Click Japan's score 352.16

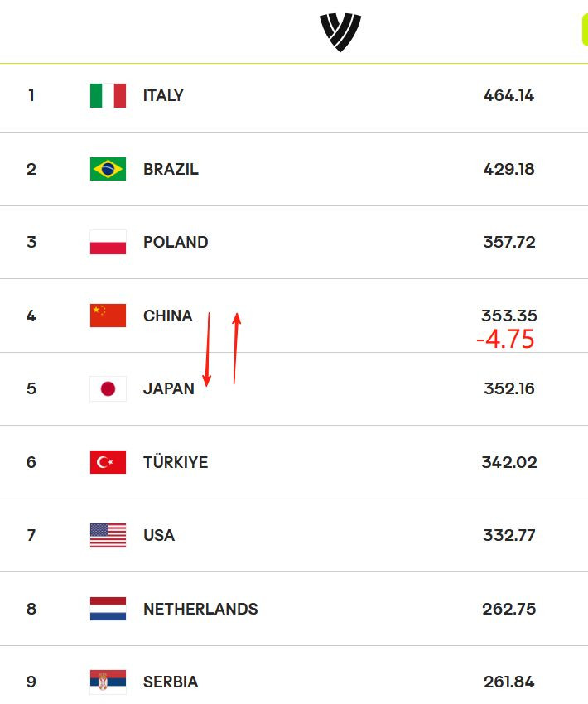point(509,388)
